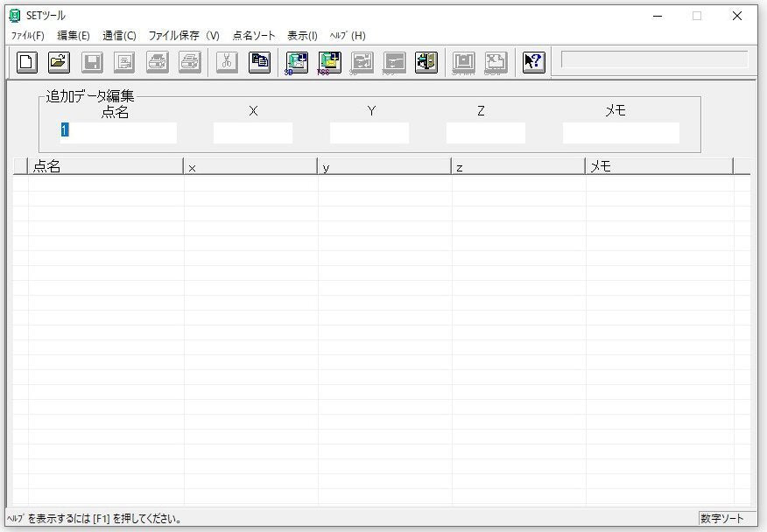Click the SD data receive icon

click(297, 62)
